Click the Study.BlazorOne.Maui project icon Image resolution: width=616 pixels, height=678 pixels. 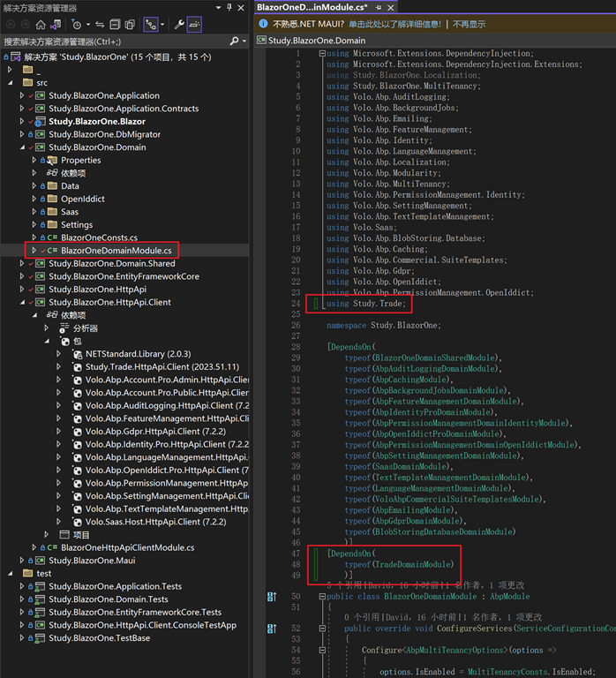click(41, 561)
